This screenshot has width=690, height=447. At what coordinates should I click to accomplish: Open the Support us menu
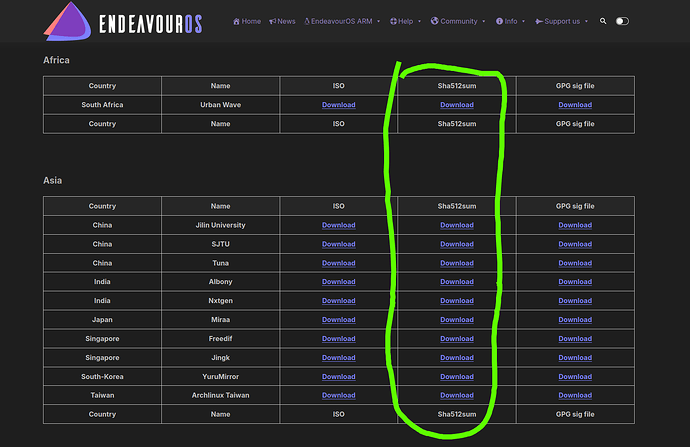coord(558,21)
